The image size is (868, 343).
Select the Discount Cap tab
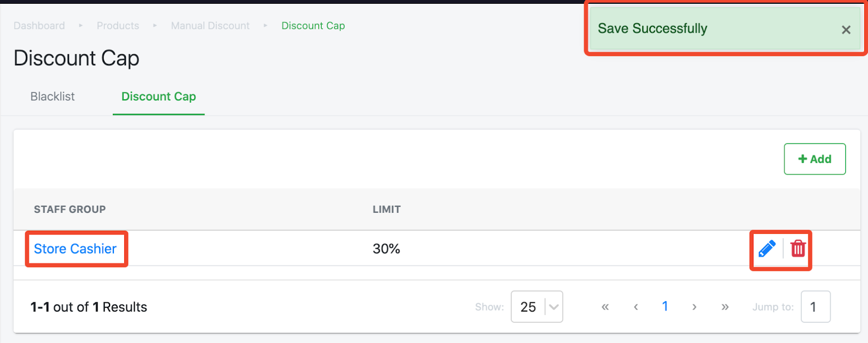[158, 97]
